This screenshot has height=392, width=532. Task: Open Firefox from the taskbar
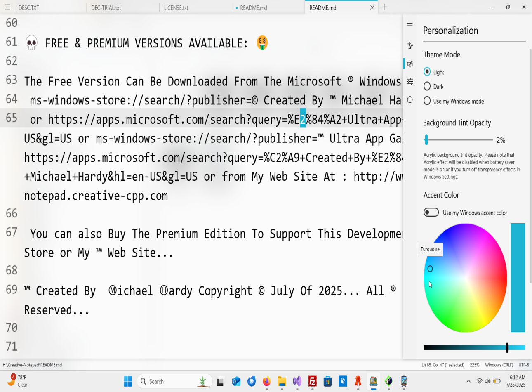(267, 381)
